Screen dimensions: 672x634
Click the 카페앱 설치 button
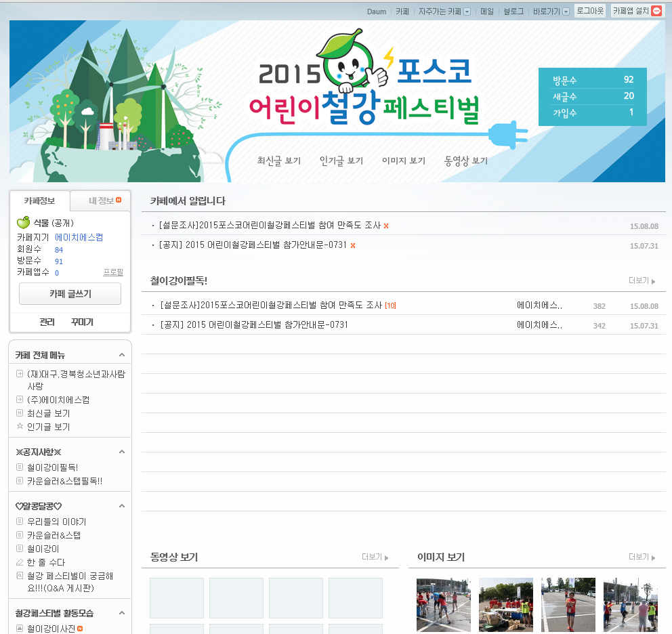[636, 11]
